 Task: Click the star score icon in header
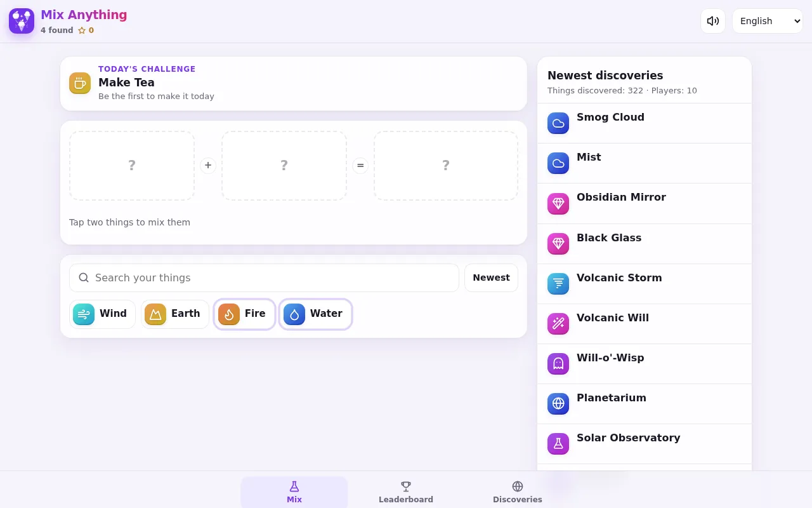[82, 30]
